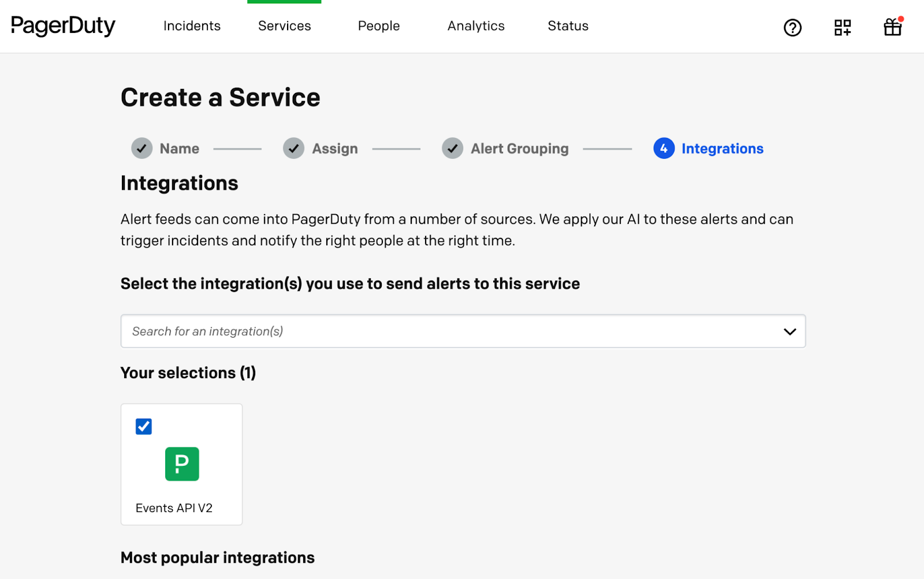Click the Most popular integrations heading
The image size is (924, 579).
218,558
